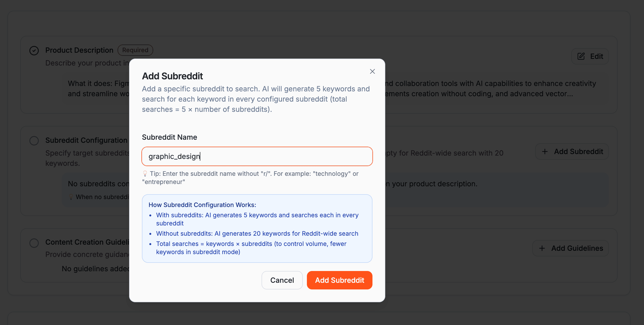Click the Subreddit Configuration section heading

pos(87,140)
